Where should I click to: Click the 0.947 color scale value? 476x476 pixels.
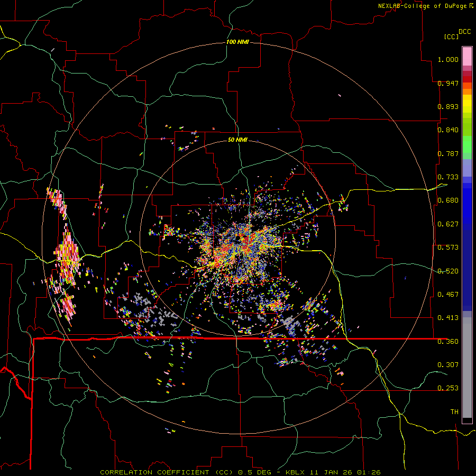coord(448,83)
